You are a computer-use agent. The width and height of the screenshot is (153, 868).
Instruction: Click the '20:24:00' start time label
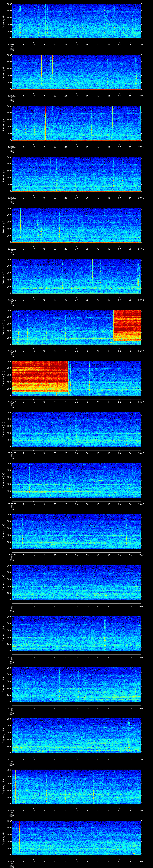click(x=12, y=453)
